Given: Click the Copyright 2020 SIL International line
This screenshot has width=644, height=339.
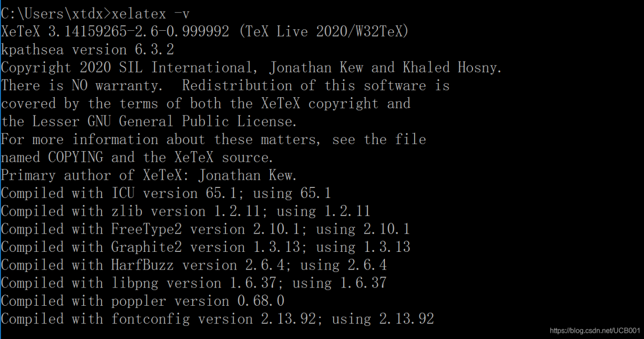Looking at the screenshot, I should click(x=252, y=67).
